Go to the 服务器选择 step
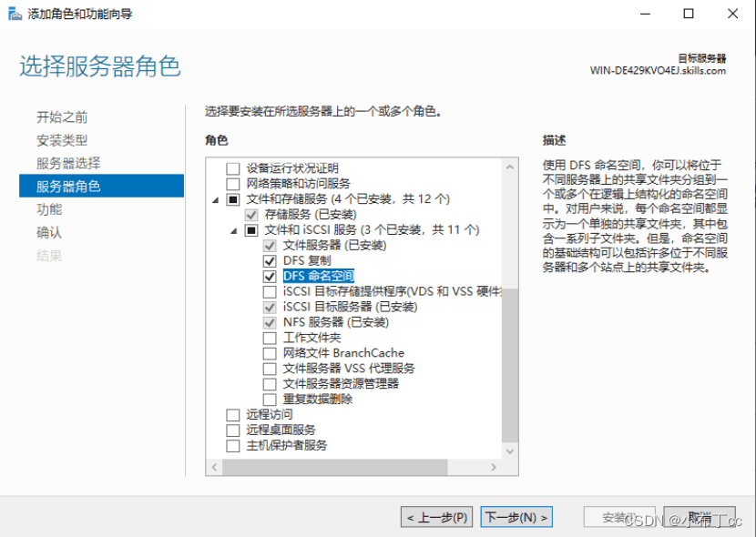The width and height of the screenshot is (756, 537). [x=68, y=163]
